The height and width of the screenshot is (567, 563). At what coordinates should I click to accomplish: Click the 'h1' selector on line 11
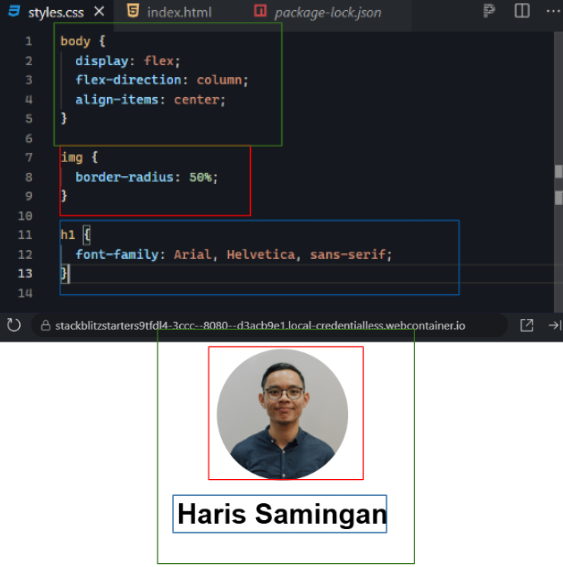click(68, 235)
